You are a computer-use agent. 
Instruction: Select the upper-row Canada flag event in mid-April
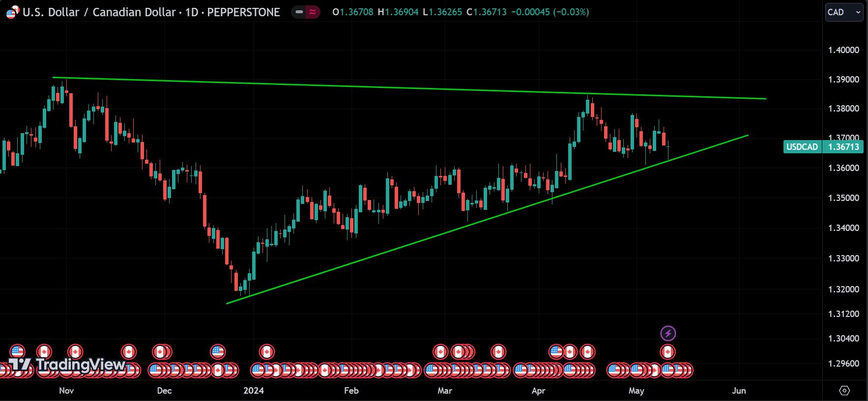[x=587, y=352]
